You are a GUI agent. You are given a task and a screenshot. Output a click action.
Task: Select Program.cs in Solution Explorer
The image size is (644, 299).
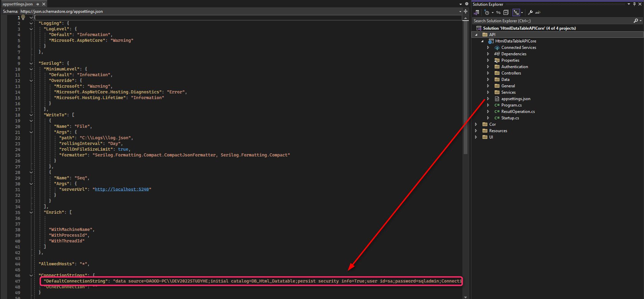[511, 105]
